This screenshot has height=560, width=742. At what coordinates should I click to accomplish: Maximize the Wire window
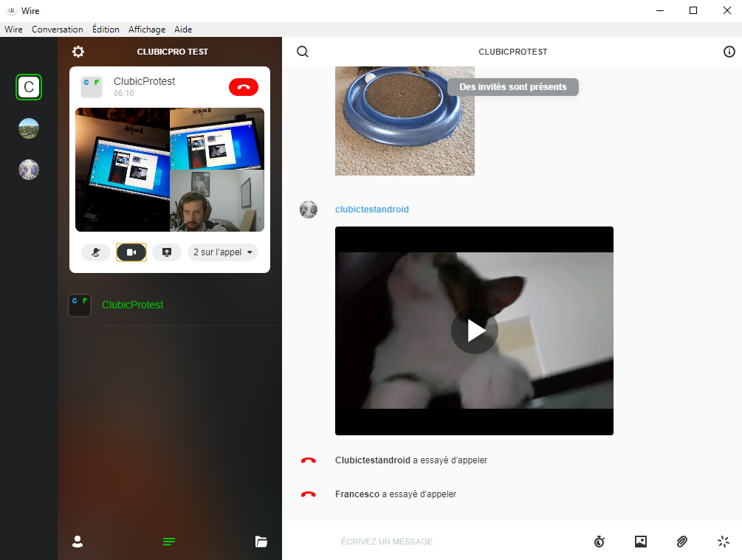pos(693,10)
